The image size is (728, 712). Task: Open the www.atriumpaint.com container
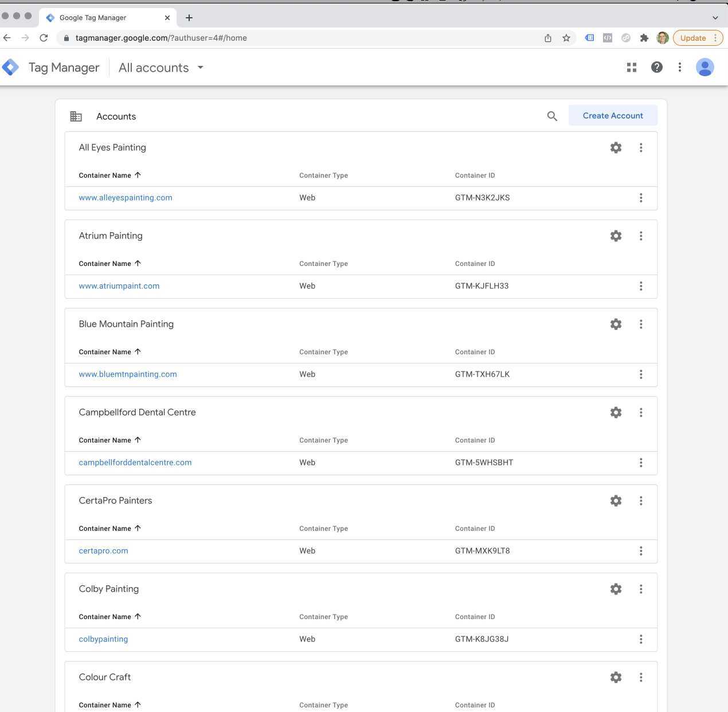(x=119, y=285)
